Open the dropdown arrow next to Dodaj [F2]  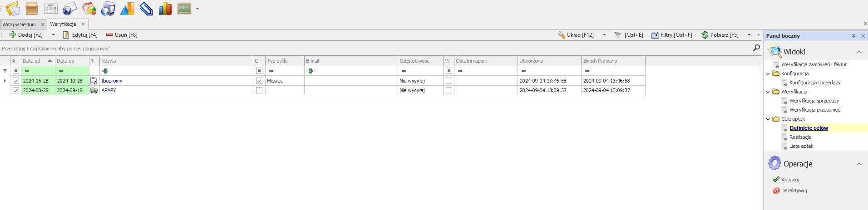[53, 35]
